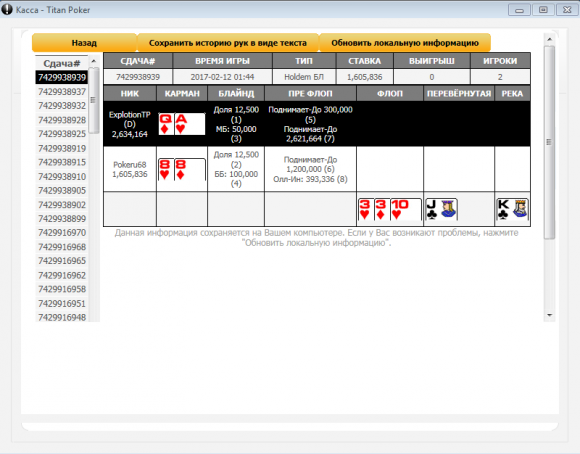
Task: Select hand 7429938937 in the list
Action: click(x=62, y=92)
